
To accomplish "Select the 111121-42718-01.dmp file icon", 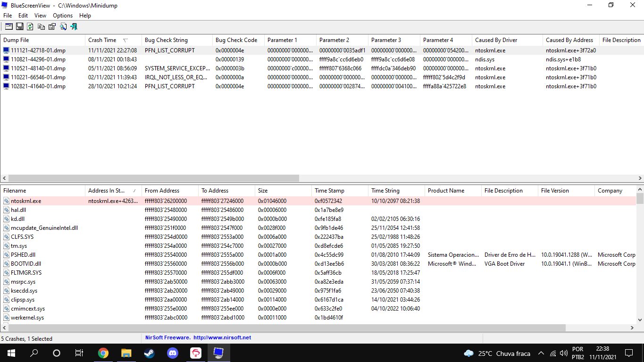I will pyautogui.click(x=6, y=51).
